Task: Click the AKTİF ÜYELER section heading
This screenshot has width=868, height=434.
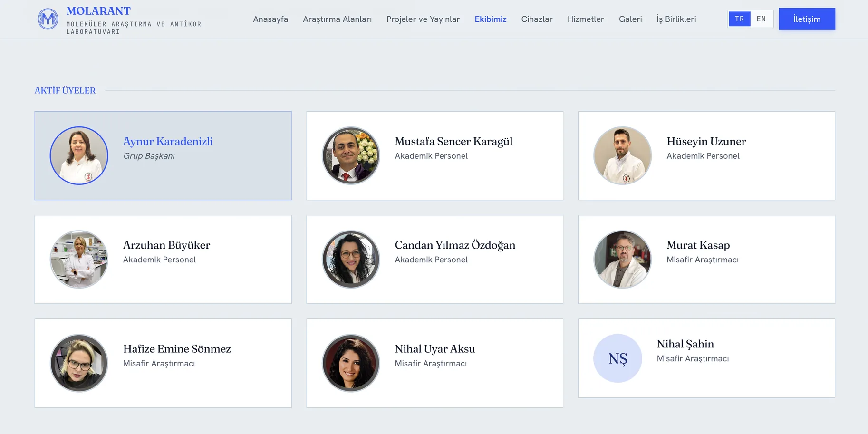Action: click(x=65, y=90)
